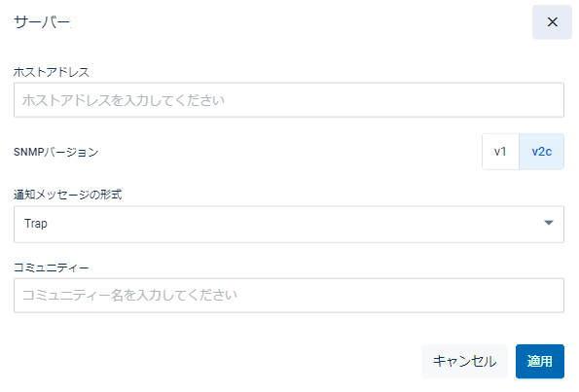Screen dimensions: 579x392
Task: Click the コミュニティー label text
Action: click(52, 267)
